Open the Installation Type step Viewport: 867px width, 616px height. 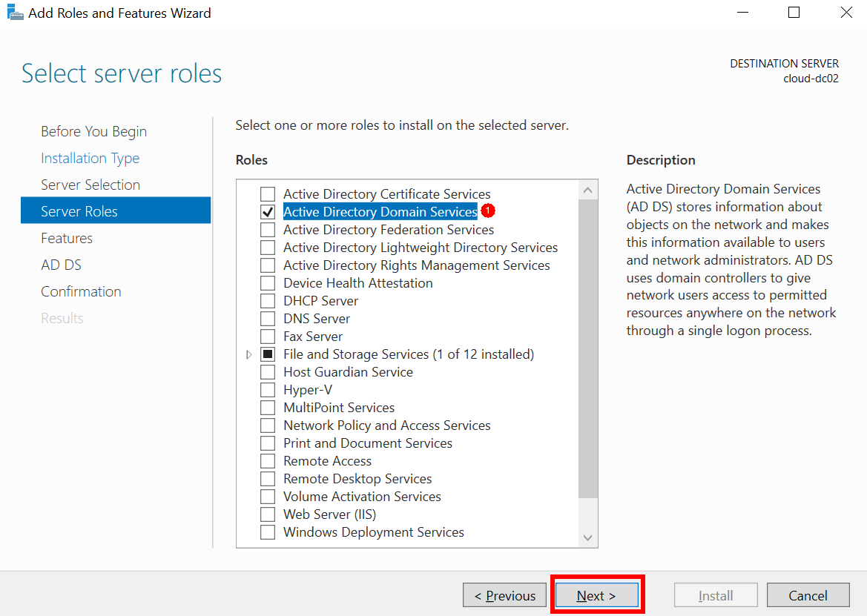pyautogui.click(x=90, y=158)
